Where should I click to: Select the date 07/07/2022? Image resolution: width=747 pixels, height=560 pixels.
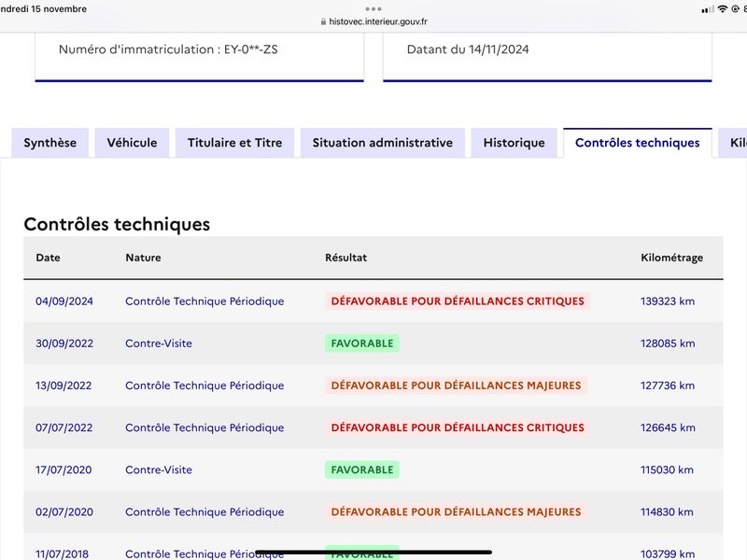click(63, 427)
